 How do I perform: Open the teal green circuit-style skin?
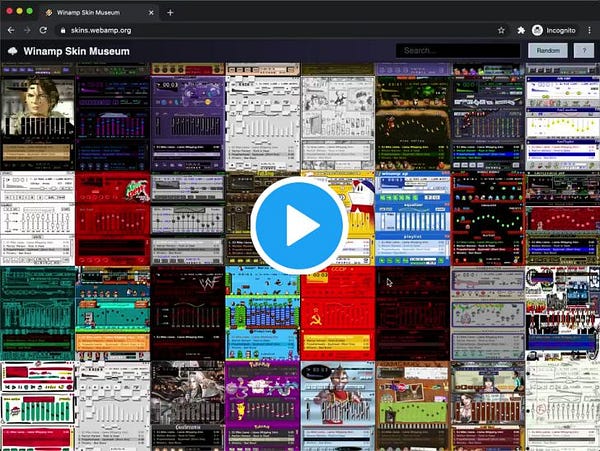[38, 314]
